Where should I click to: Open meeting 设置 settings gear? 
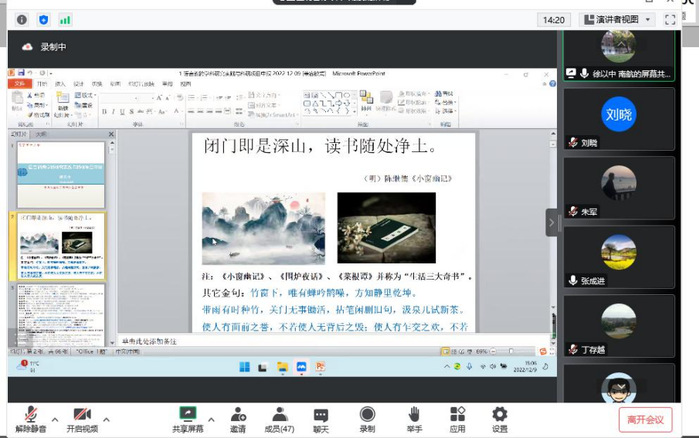click(499, 414)
